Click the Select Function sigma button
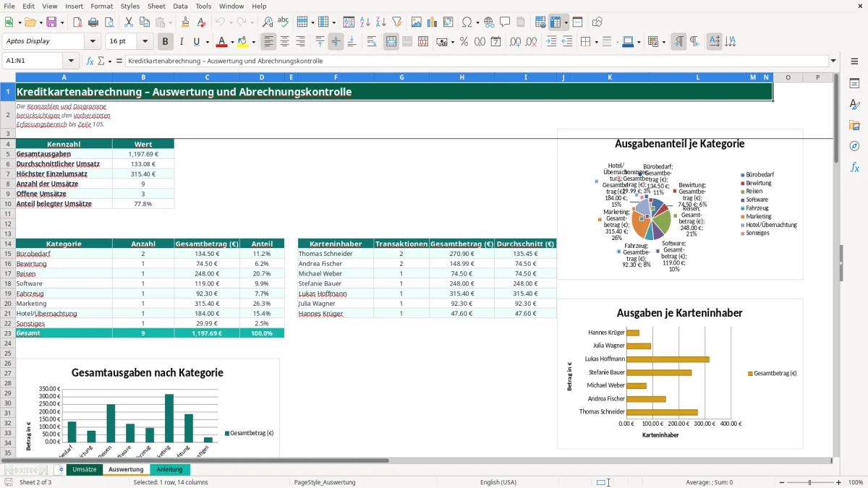868x488 pixels. point(101,61)
